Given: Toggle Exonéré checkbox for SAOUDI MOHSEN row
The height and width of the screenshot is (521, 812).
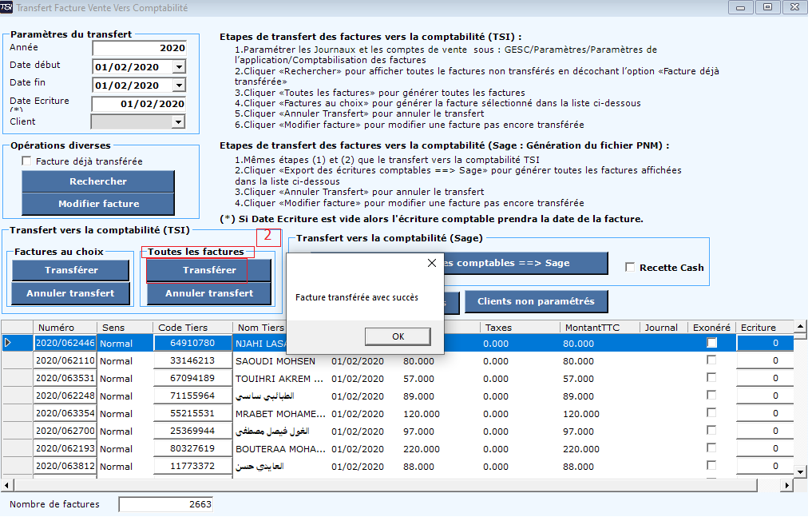Looking at the screenshot, I should (711, 360).
